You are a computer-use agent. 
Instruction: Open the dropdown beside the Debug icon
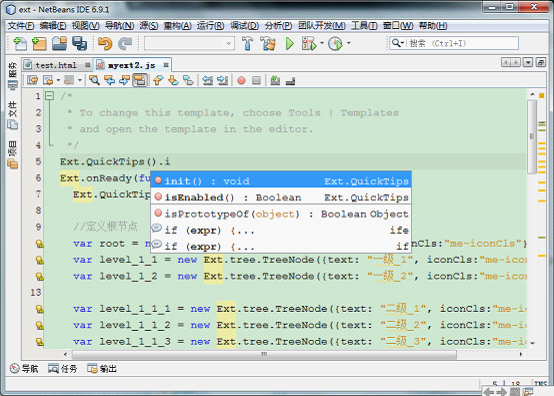point(322,43)
